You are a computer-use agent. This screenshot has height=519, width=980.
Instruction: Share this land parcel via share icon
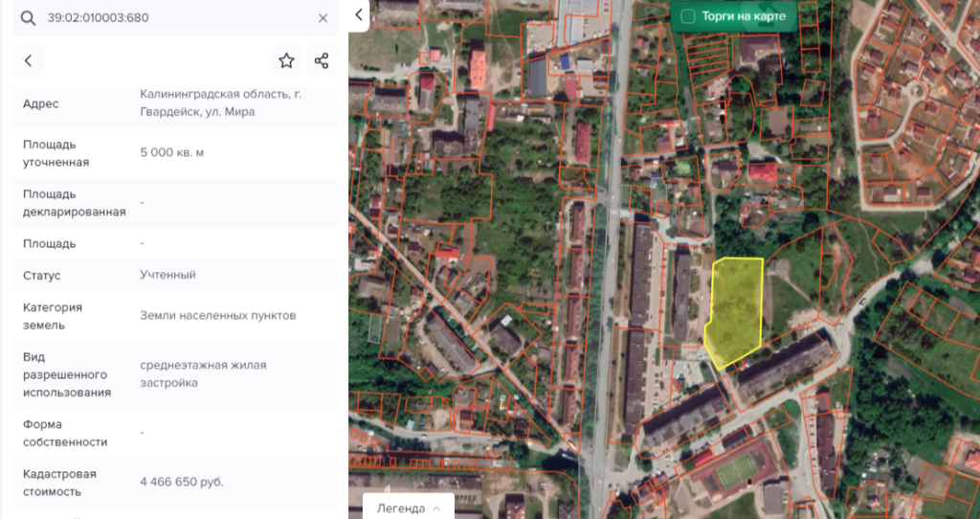pyautogui.click(x=322, y=61)
